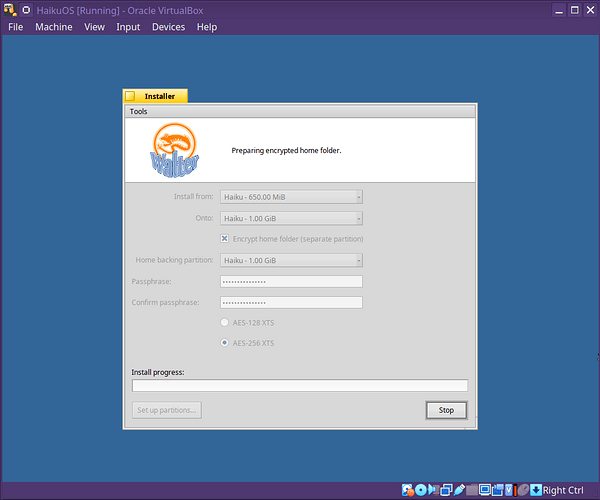The height and width of the screenshot is (500, 600).
Task: Open the Input menu
Action: coord(128,27)
